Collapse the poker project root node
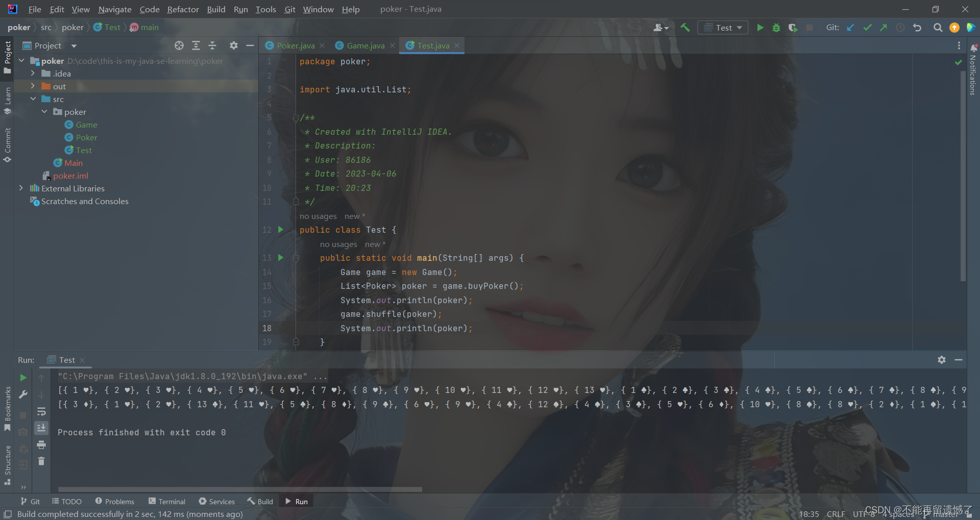 click(22, 61)
